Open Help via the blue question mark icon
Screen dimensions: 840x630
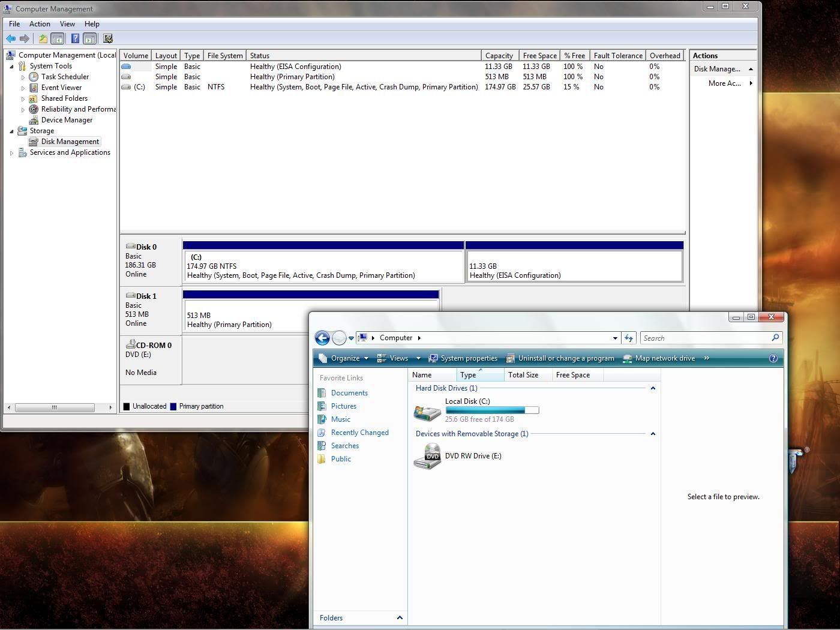point(75,39)
